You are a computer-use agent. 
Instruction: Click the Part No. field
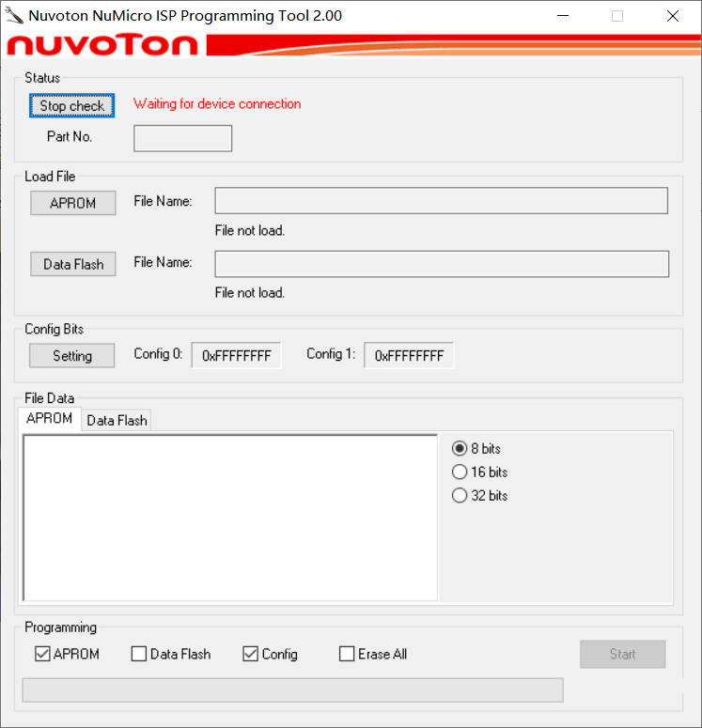point(182,138)
